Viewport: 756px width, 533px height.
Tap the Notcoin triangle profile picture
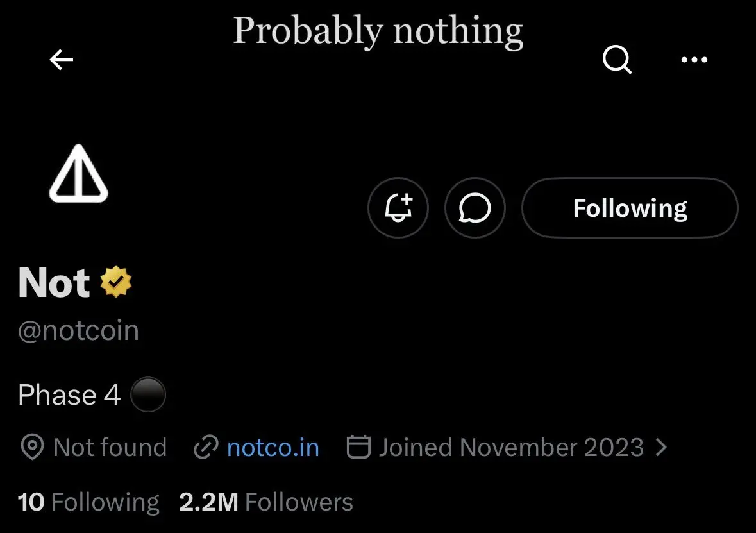pyautogui.click(x=78, y=173)
